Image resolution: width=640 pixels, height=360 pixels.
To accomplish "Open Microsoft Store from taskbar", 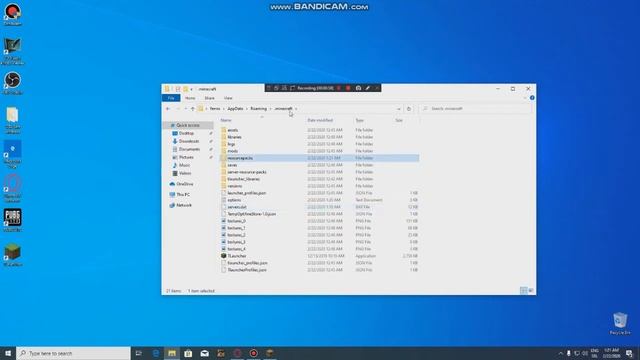I will click(188, 353).
